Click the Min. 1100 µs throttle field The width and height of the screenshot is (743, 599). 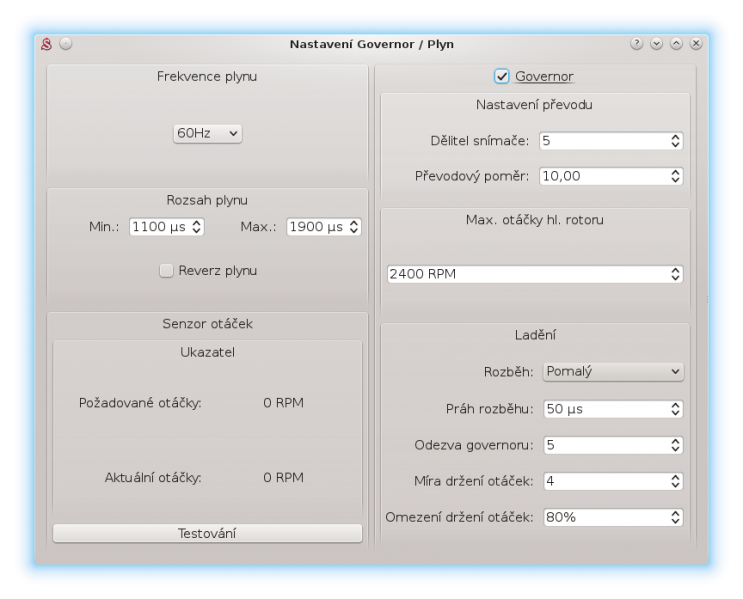click(159, 227)
